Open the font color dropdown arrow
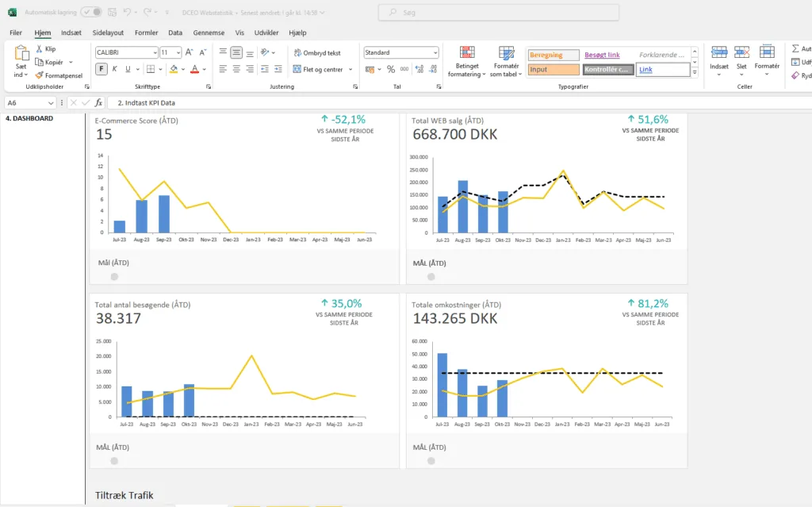The width and height of the screenshot is (812, 507). (x=204, y=69)
